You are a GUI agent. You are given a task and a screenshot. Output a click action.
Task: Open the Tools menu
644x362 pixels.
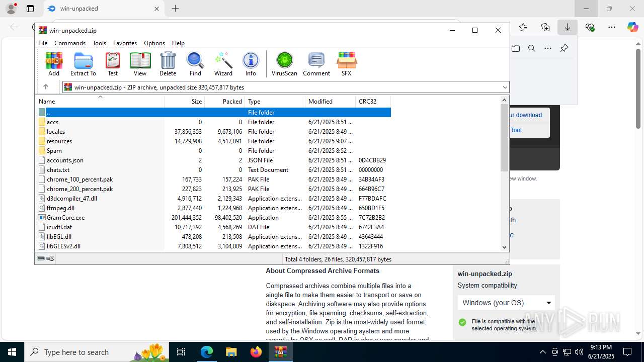point(99,43)
